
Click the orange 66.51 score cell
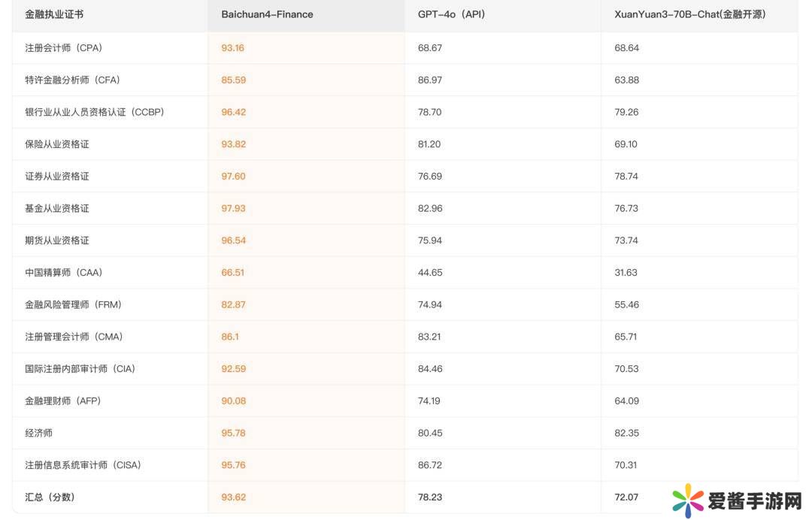pyautogui.click(x=232, y=272)
